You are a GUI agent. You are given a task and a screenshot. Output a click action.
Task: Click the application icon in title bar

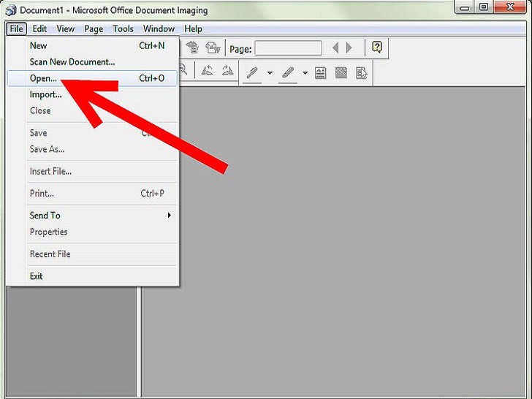click(x=10, y=10)
